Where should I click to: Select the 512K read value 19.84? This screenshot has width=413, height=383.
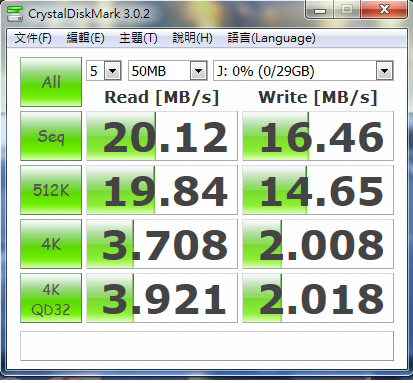162,190
